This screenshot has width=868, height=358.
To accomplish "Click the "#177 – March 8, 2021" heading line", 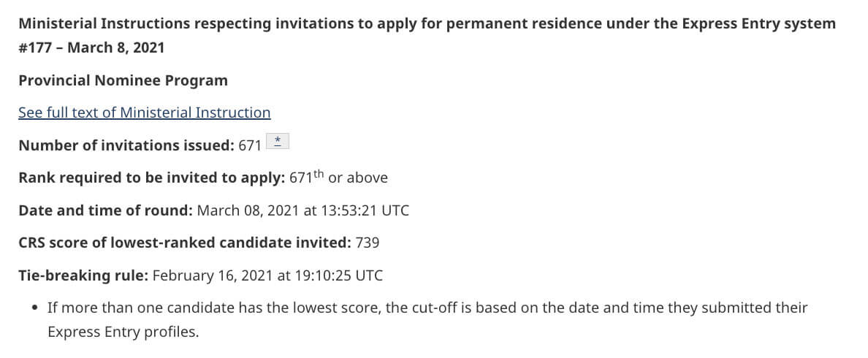I will tap(91, 48).
